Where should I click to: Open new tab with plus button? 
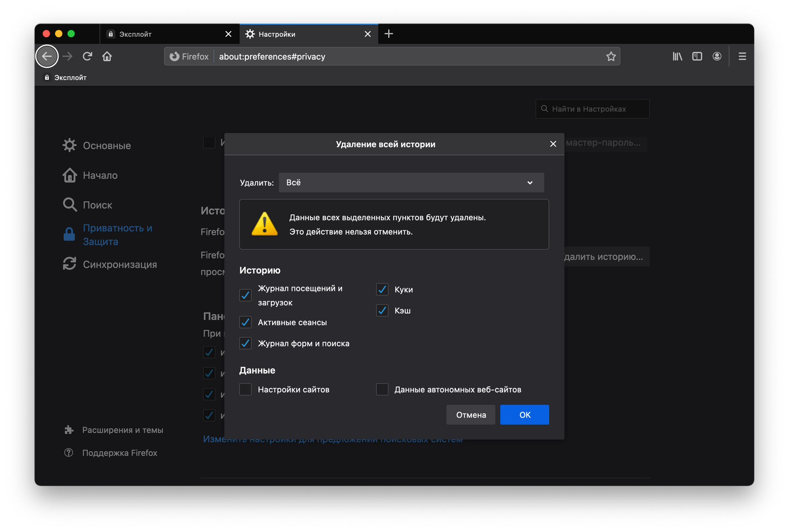[x=389, y=34]
